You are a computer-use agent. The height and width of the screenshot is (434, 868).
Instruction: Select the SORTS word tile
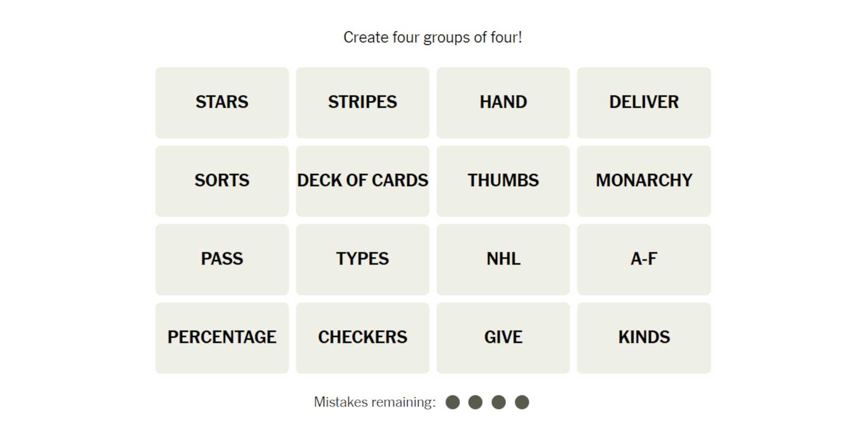[221, 181]
